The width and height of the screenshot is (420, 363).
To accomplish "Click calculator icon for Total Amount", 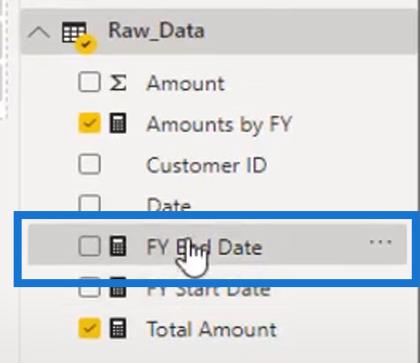I will [118, 328].
